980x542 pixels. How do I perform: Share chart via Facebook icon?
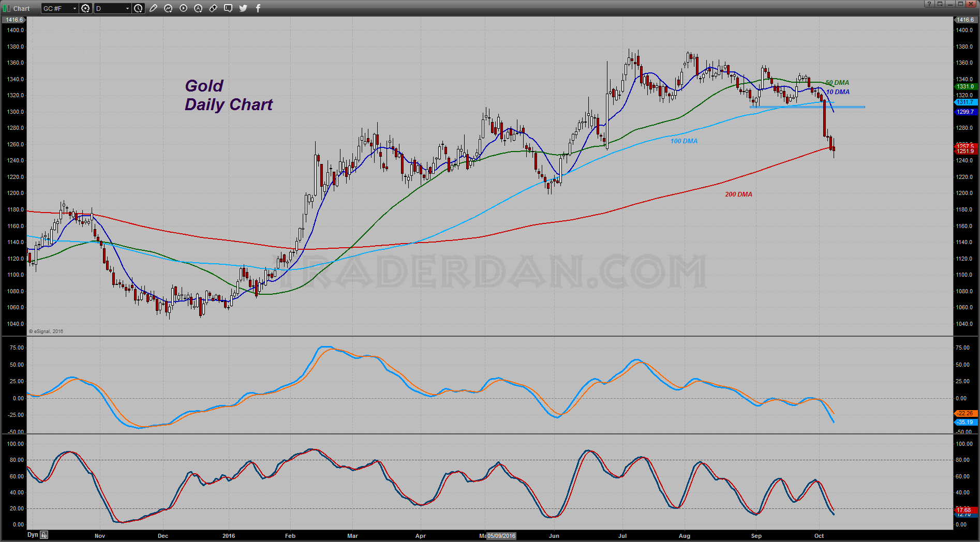tap(258, 8)
